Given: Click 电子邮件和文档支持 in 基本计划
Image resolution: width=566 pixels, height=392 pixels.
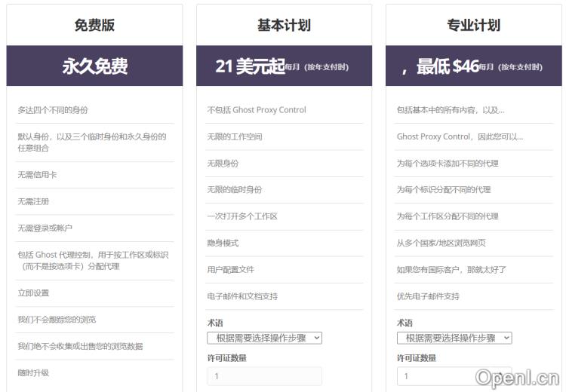Looking at the screenshot, I should pos(242,296).
